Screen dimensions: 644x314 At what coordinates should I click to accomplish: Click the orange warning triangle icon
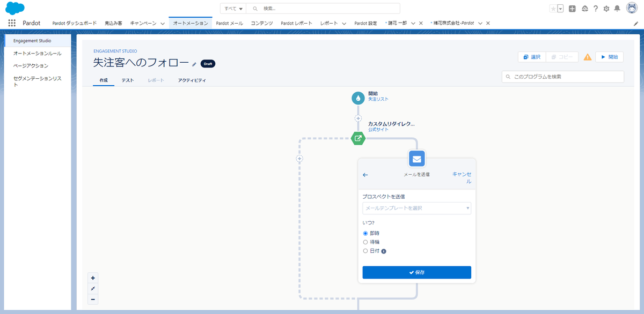pos(588,57)
